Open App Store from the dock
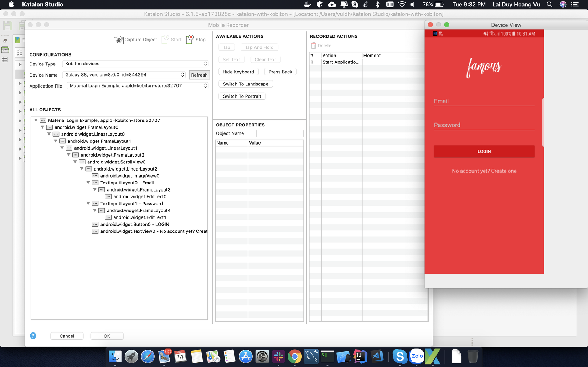This screenshot has width=588, height=367. [246, 356]
